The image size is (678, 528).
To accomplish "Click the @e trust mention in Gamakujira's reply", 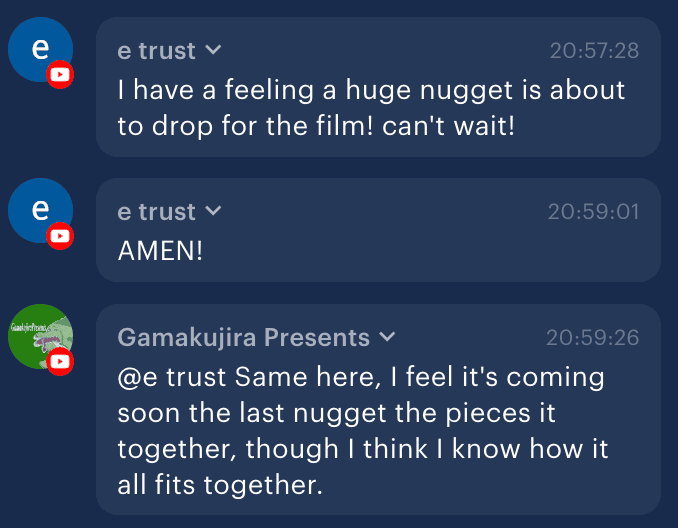I will (174, 378).
